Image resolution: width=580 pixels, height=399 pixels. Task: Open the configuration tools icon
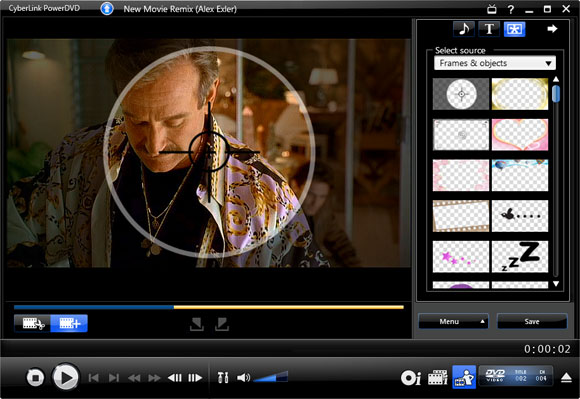pos(223,378)
